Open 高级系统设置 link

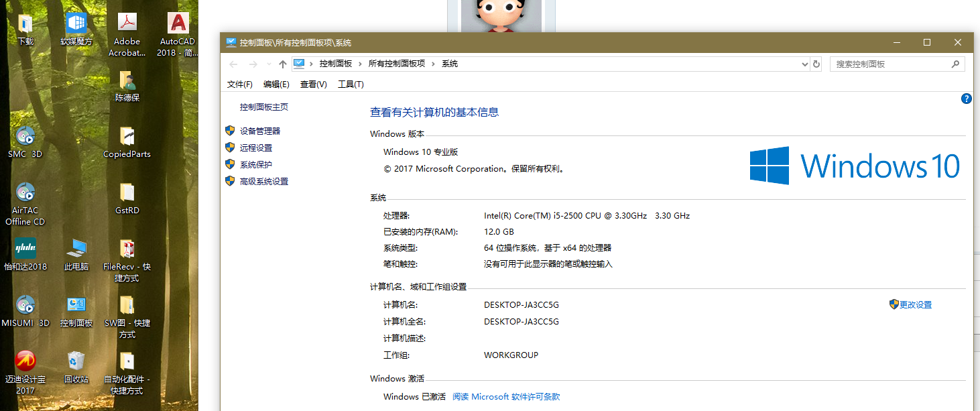(x=264, y=182)
